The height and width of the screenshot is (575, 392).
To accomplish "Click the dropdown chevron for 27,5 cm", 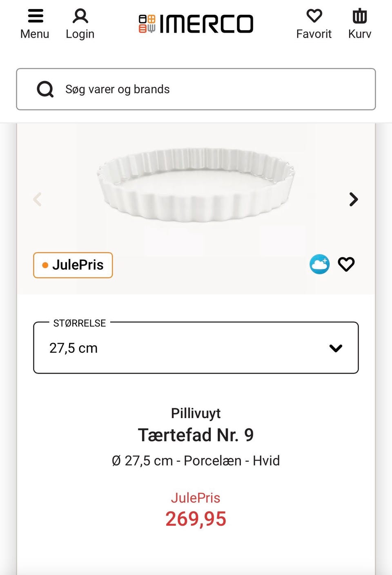I will (x=336, y=348).
